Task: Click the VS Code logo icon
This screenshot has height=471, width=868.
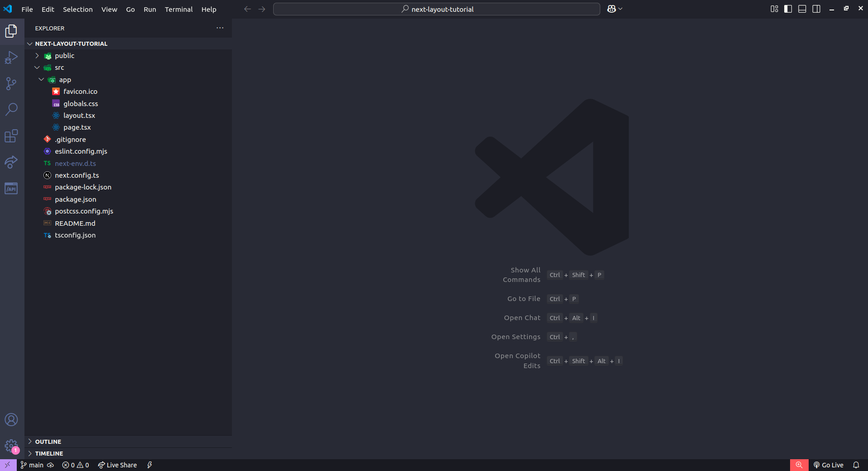Action: coord(8,9)
